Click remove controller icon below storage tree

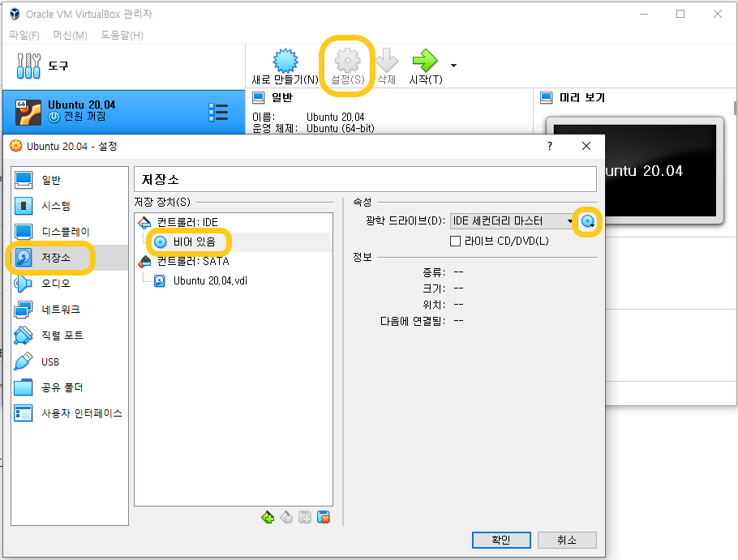click(x=286, y=518)
